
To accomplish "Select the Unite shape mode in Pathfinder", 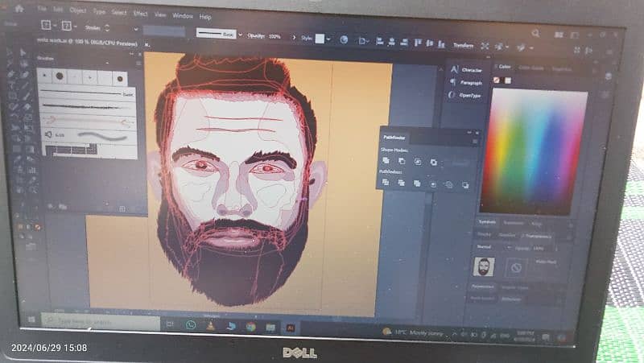I will (x=387, y=162).
